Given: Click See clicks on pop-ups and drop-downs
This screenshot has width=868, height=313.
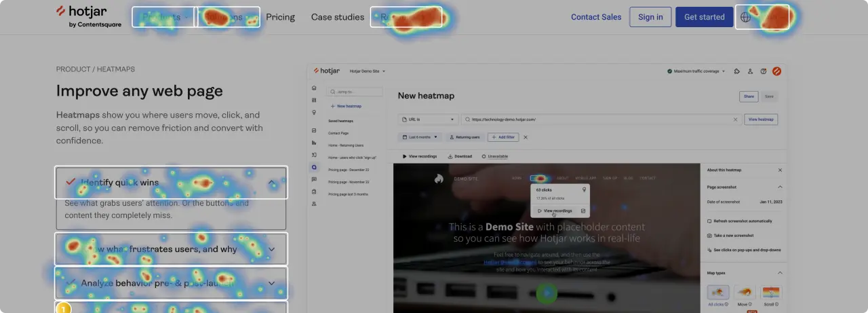Looking at the screenshot, I should tap(744, 250).
